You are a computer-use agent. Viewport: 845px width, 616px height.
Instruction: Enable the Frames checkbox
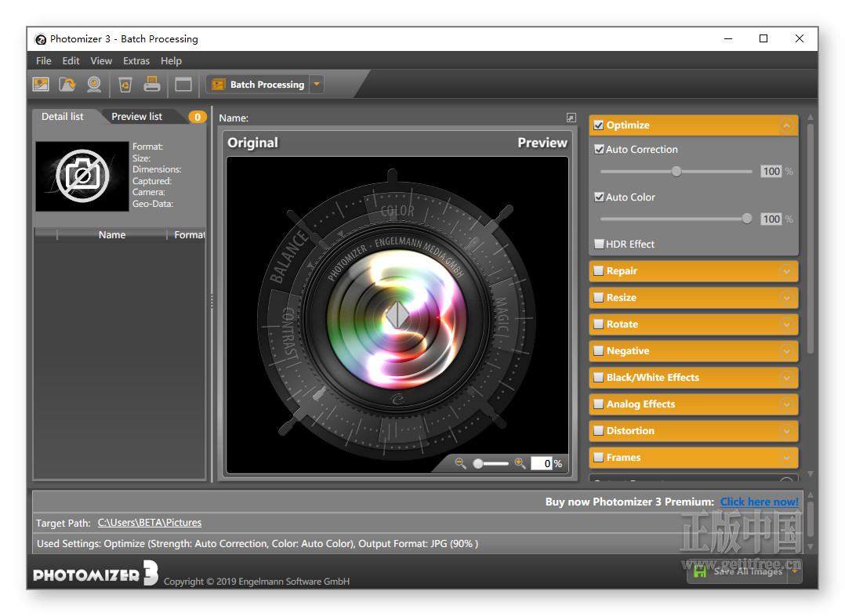[598, 458]
